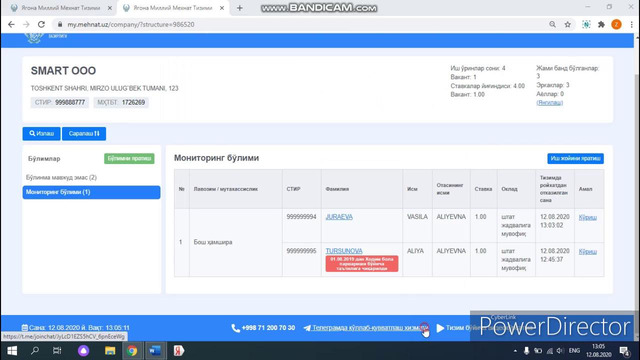Image resolution: width=640 pixels, height=360 pixels.
Task: Select the second active browser tab
Action: [x=173, y=8]
